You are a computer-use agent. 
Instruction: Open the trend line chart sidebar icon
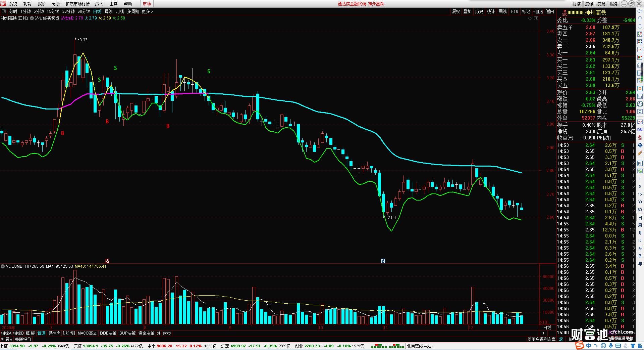[640, 50]
